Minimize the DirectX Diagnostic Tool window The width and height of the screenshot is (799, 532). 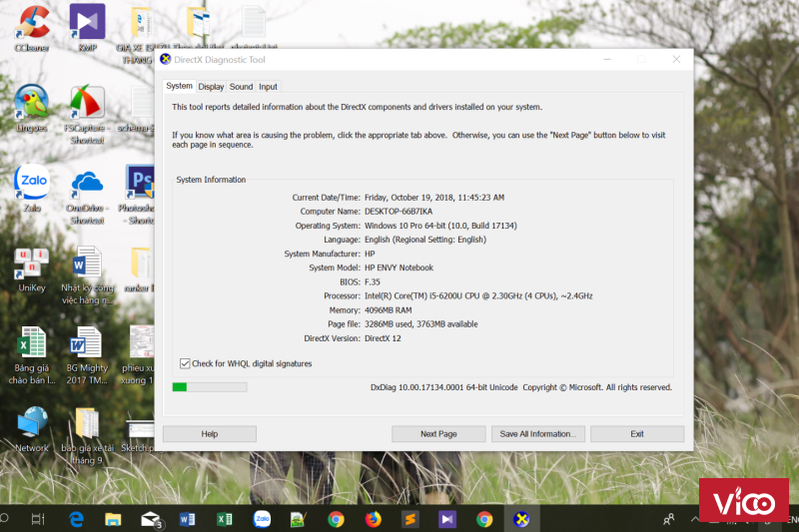[607, 60]
